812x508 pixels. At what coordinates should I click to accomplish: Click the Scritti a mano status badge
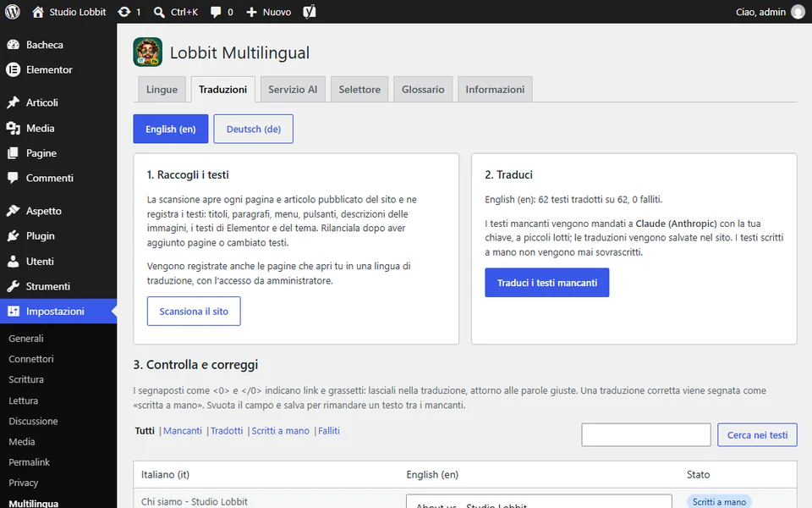[x=719, y=502]
